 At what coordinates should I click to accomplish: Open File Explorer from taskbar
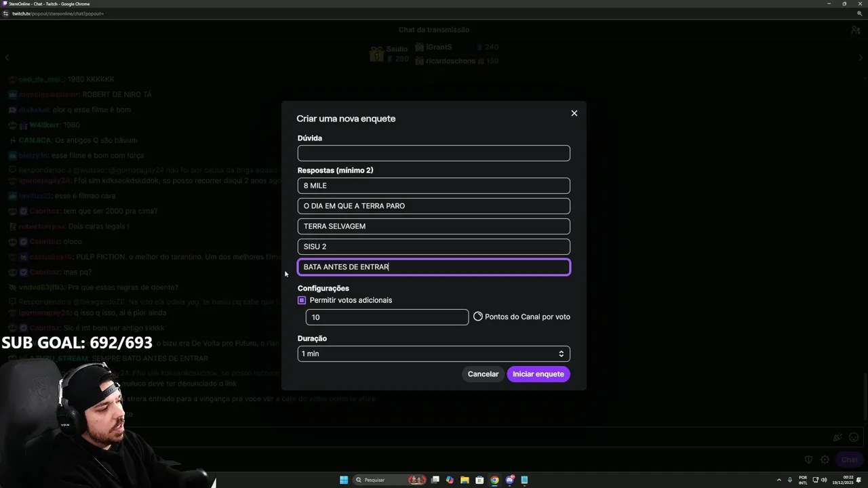pos(465,480)
